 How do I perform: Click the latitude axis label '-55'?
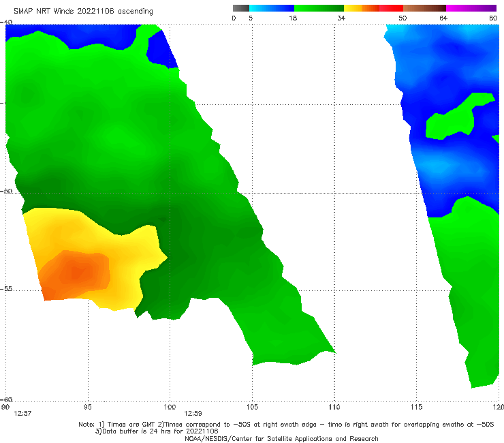pos(6,288)
